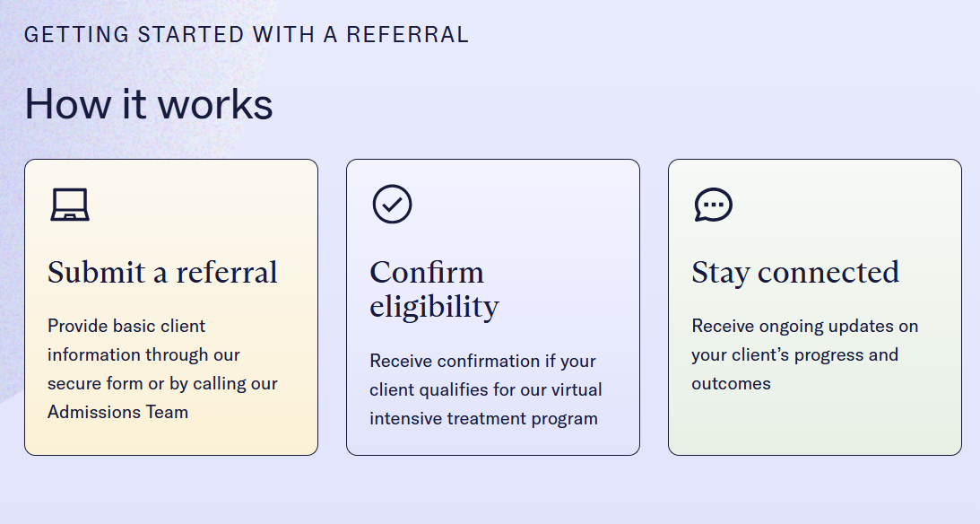Click the speech bubble chat icon
980x524 pixels.
[713, 205]
